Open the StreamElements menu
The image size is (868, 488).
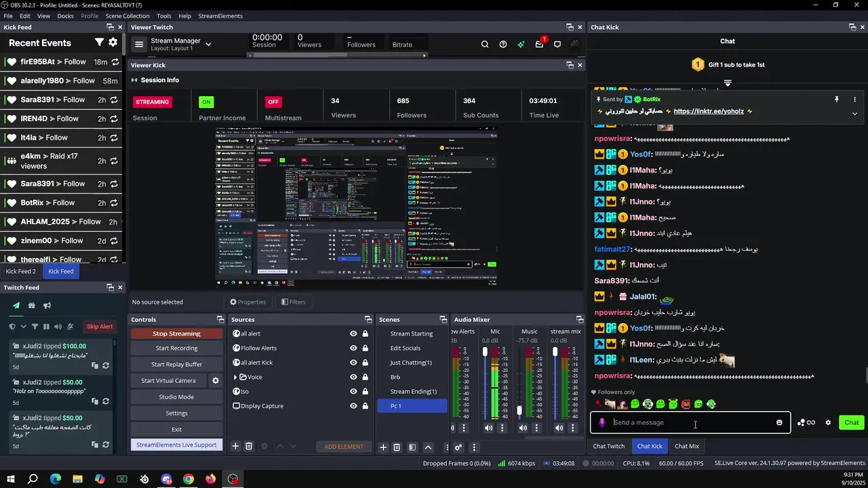[x=220, y=16]
